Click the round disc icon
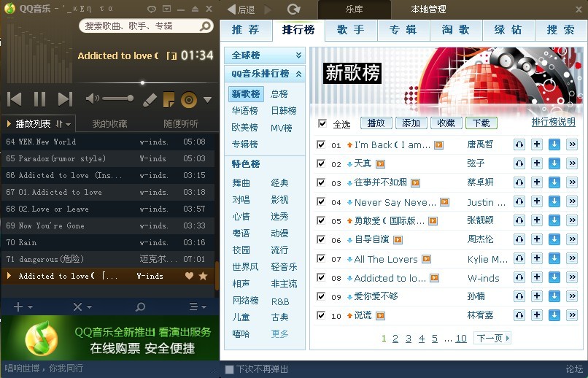This screenshot has height=378, width=588. (189, 100)
